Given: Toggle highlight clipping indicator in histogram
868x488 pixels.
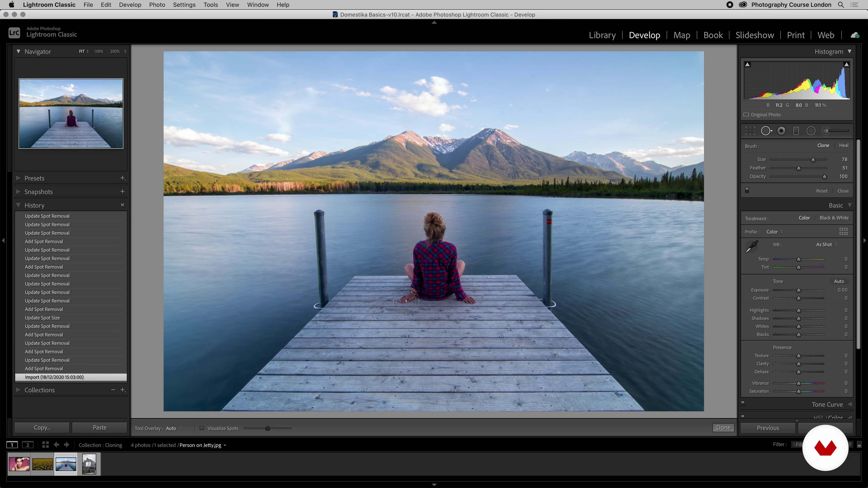Looking at the screenshot, I should tap(847, 64).
